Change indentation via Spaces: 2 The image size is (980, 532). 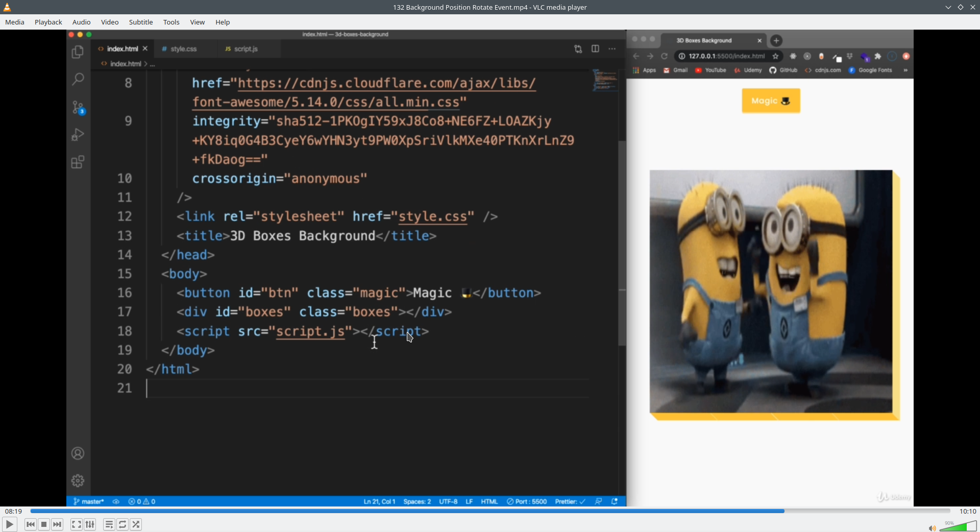417,502
